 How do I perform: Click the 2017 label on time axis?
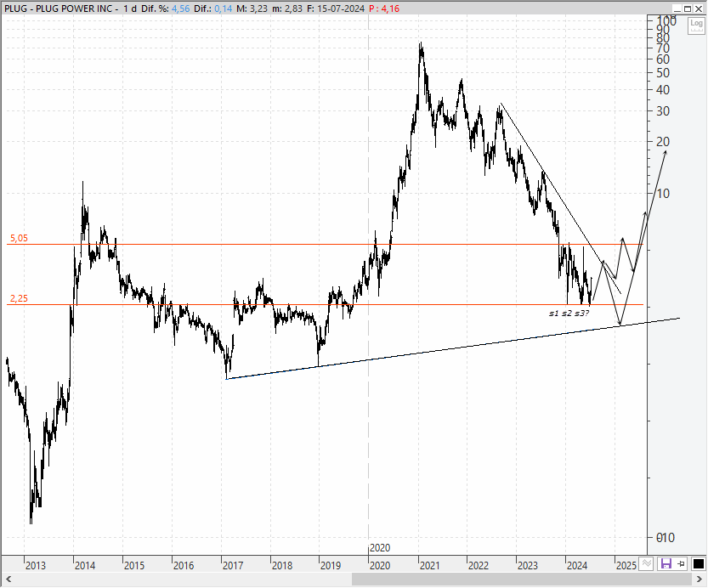233,565
